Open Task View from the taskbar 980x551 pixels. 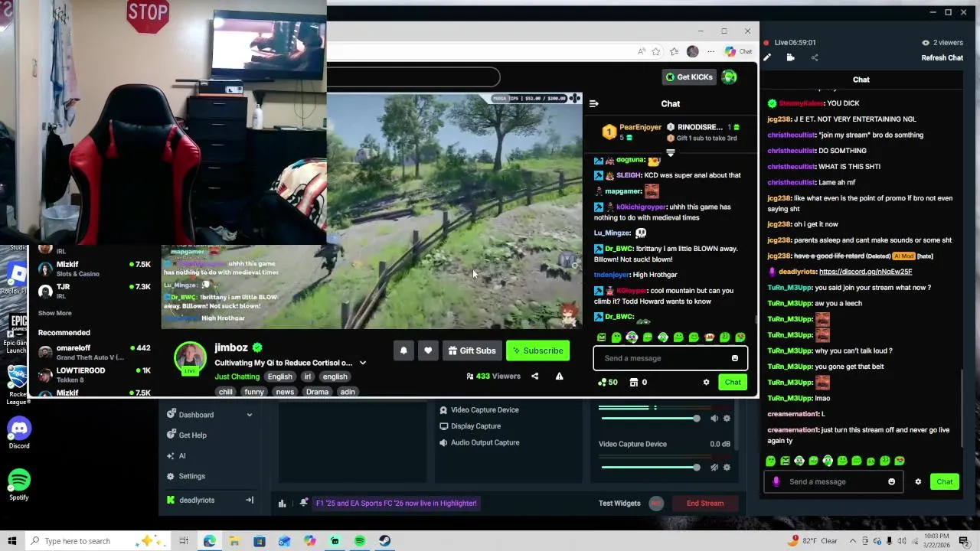pos(184,541)
